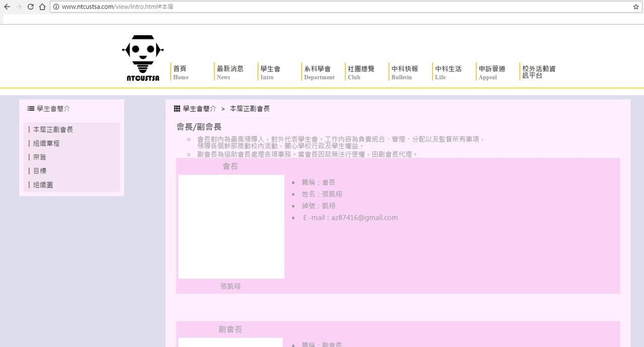Screen dimensions: 644x347
Task: Click the president's blank photo thumbnail
Action: click(x=231, y=227)
